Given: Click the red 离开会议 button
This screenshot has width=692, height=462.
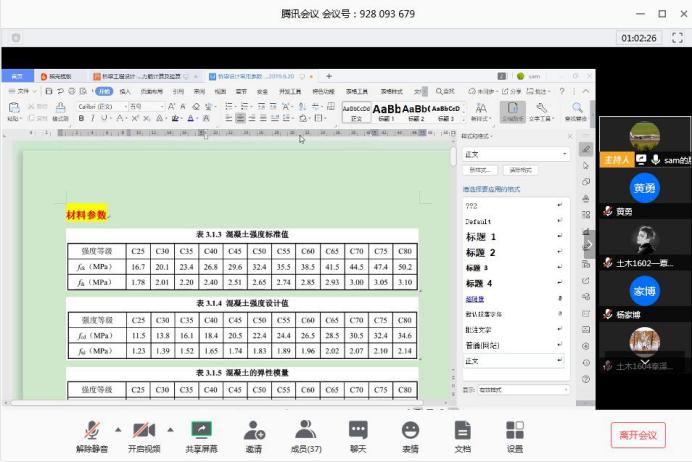Looking at the screenshot, I should pos(638,434).
